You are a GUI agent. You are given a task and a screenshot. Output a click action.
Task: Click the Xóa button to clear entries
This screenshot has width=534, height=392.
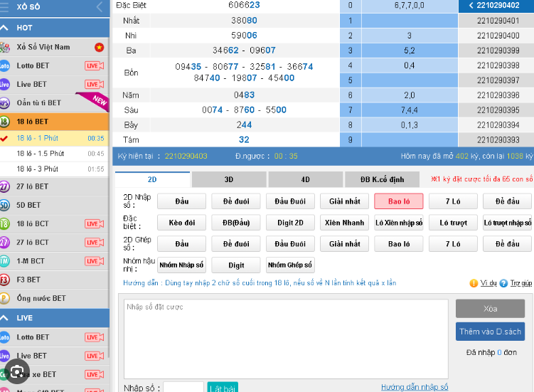(490, 309)
